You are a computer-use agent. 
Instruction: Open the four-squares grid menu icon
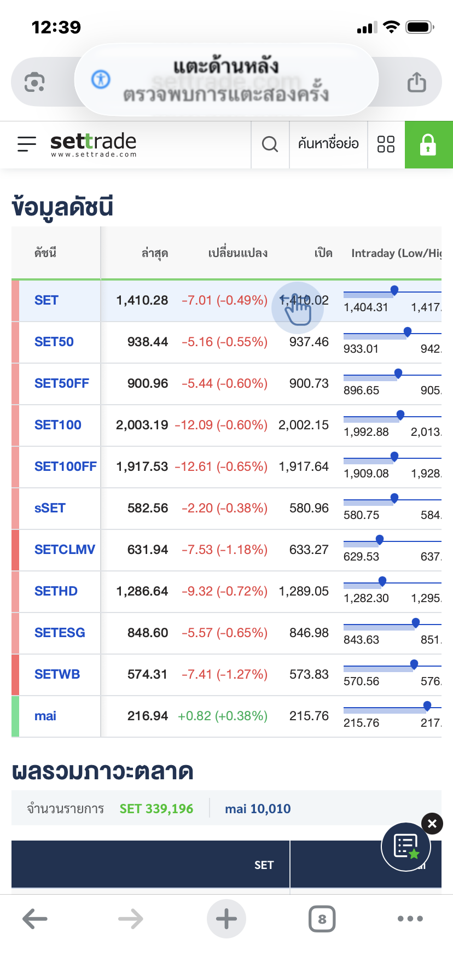click(x=386, y=144)
